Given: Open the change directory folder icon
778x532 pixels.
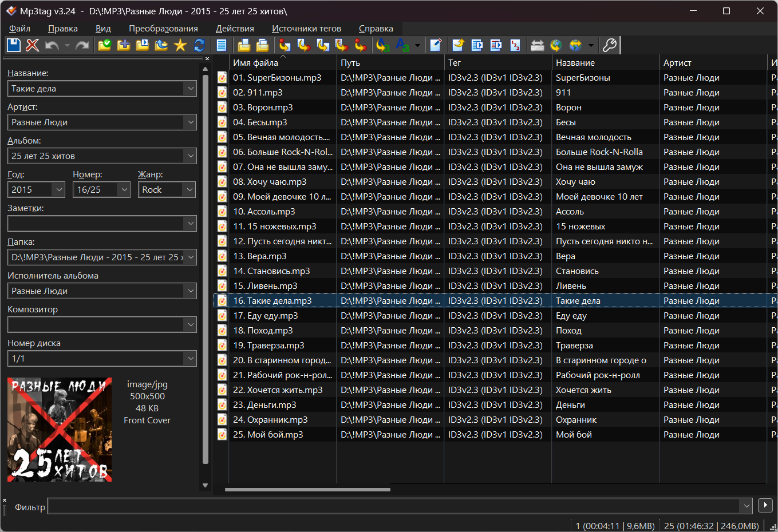Looking at the screenshot, I should 104,45.
